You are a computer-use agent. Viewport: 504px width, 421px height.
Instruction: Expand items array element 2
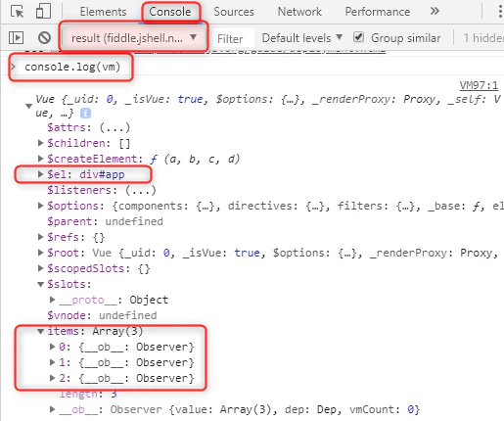tap(52, 378)
